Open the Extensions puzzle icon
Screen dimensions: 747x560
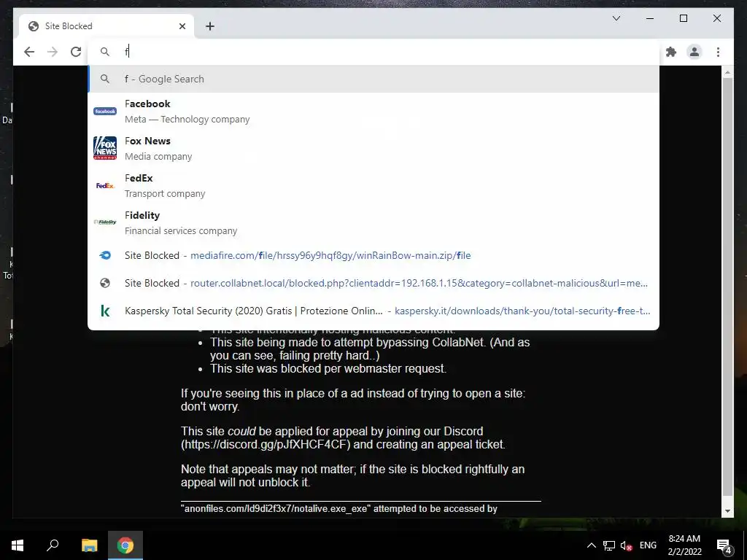point(671,52)
